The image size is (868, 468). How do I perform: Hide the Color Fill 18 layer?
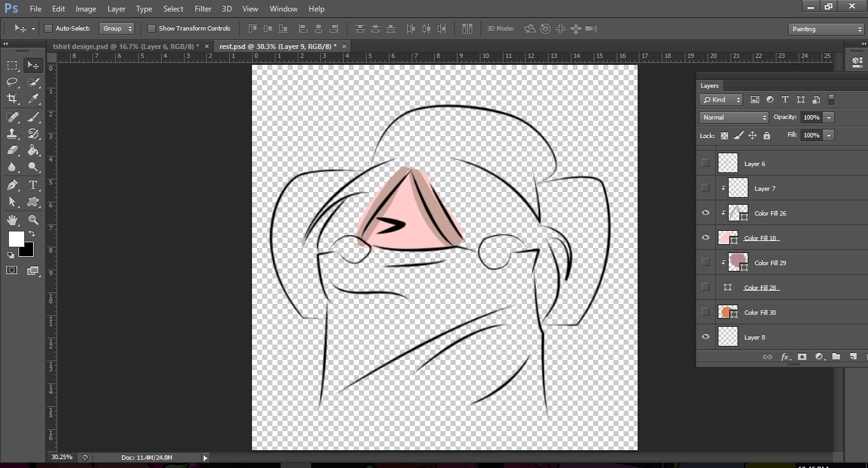click(705, 238)
